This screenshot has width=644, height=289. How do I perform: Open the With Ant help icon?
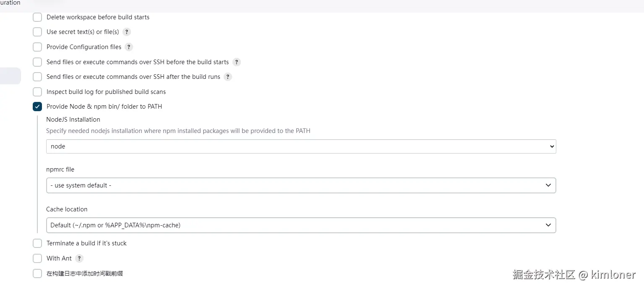tap(79, 258)
